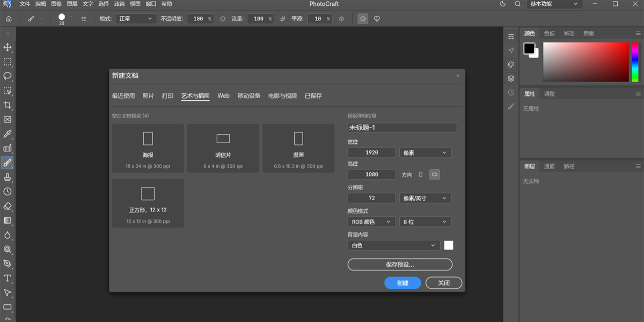Select the Eyedropper tool

[x=8, y=134]
